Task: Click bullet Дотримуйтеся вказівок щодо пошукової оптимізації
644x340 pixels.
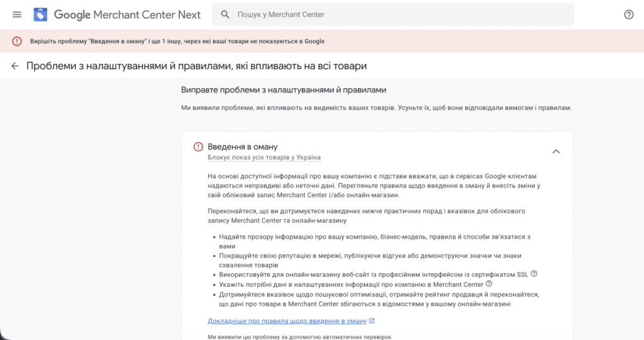Action: (x=379, y=299)
